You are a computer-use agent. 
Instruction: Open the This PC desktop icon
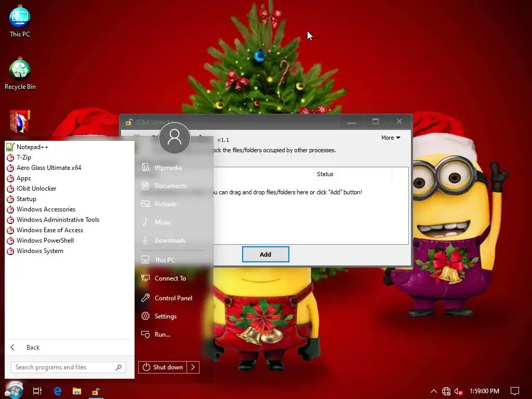[20, 21]
